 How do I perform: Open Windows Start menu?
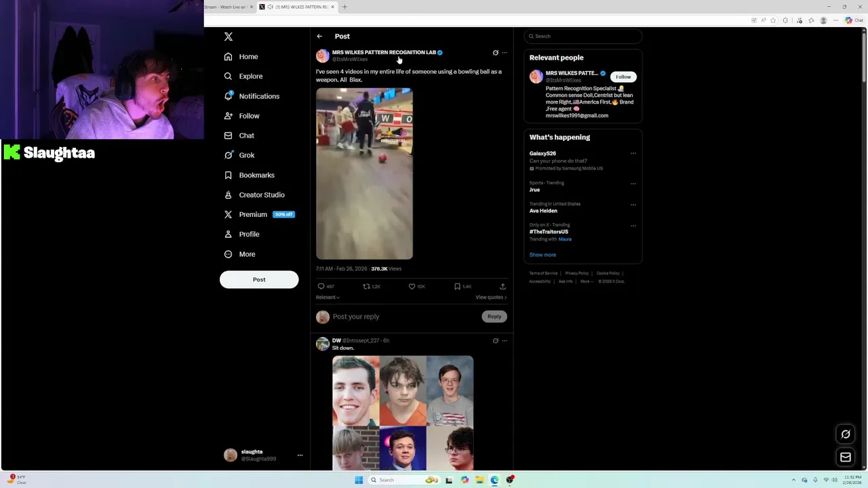coord(359,480)
